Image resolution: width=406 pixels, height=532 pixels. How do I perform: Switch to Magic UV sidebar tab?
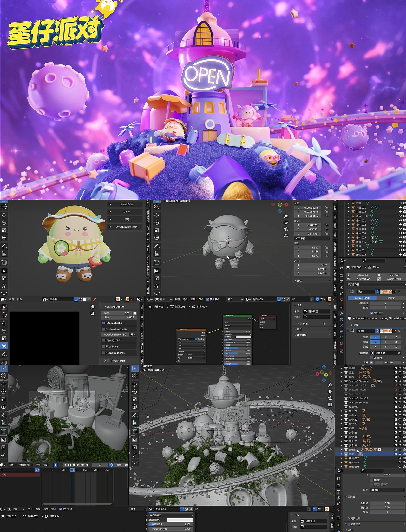tap(142, 348)
